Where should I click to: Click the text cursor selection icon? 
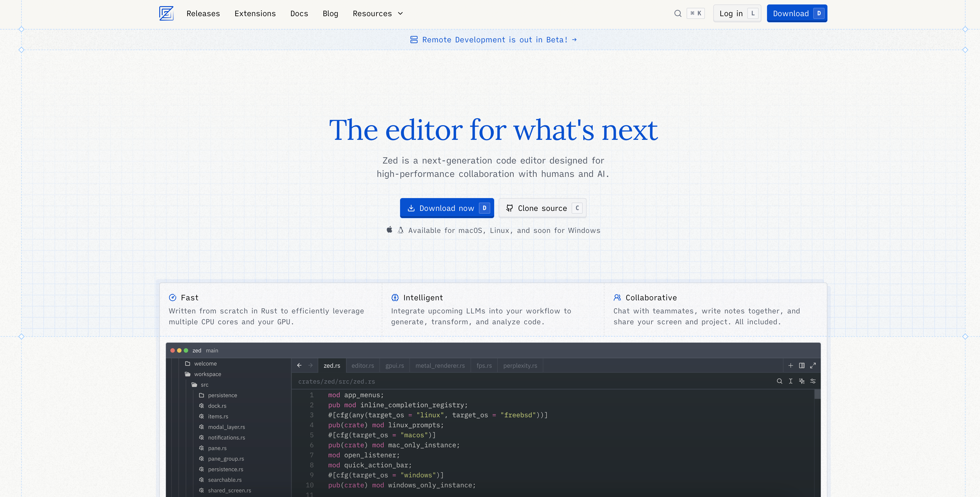tap(791, 381)
